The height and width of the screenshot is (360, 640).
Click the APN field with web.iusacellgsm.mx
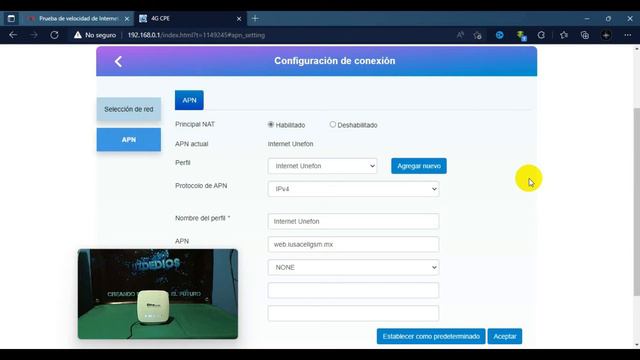click(x=353, y=244)
